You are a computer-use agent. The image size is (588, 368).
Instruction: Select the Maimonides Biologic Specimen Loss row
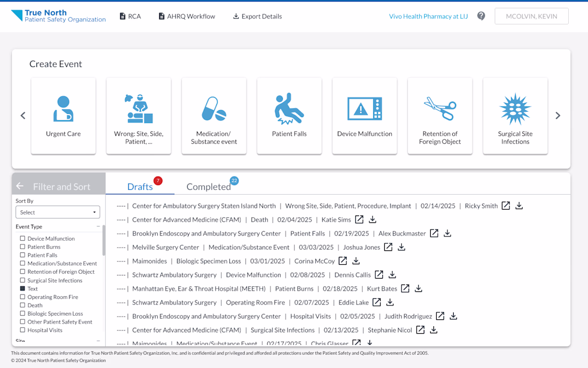coord(226,260)
